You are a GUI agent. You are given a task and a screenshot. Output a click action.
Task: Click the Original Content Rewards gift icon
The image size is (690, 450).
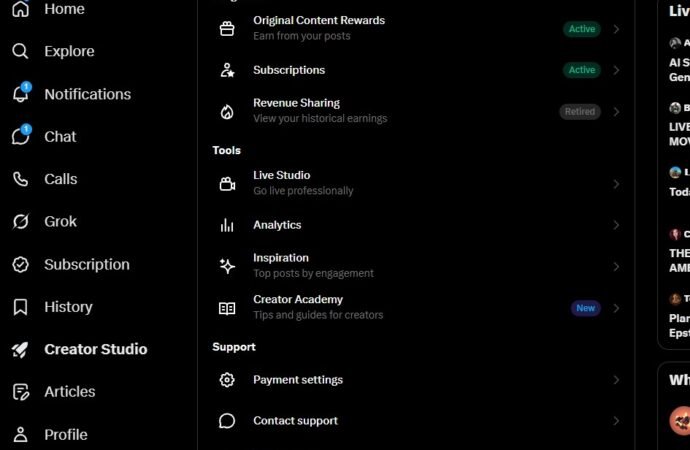tap(227, 29)
